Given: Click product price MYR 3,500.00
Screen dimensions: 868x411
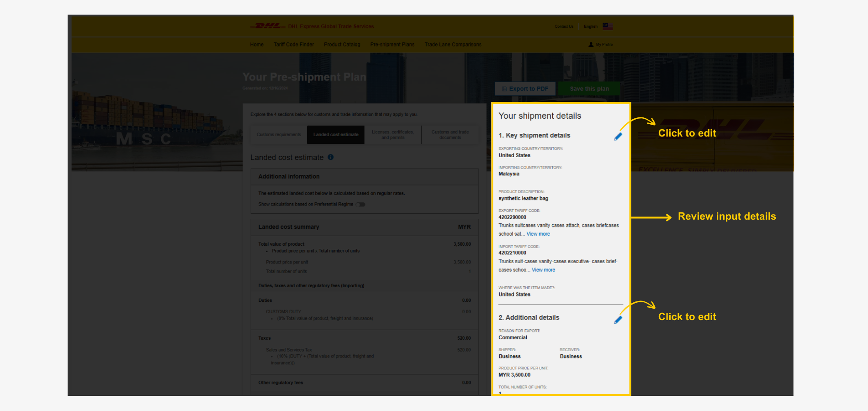Looking at the screenshot, I should click(x=514, y=375).
